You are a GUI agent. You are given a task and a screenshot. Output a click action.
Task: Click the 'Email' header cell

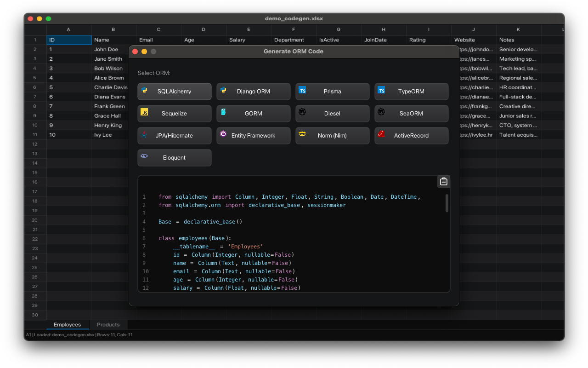[x=159, y=40]
